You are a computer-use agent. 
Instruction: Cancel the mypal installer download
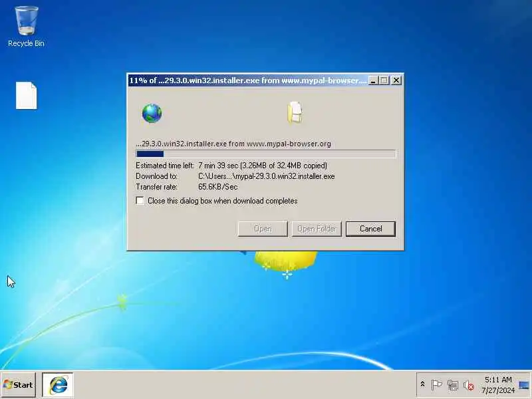(370, 229)
